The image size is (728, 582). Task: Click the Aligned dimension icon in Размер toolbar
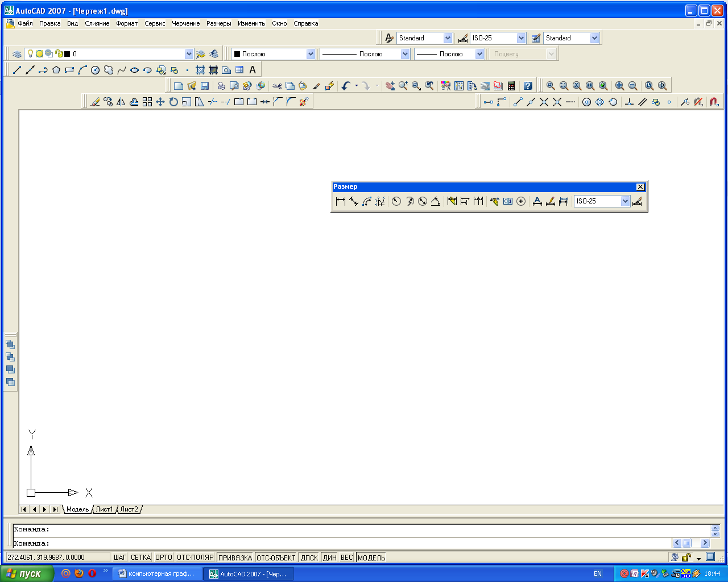354,201
